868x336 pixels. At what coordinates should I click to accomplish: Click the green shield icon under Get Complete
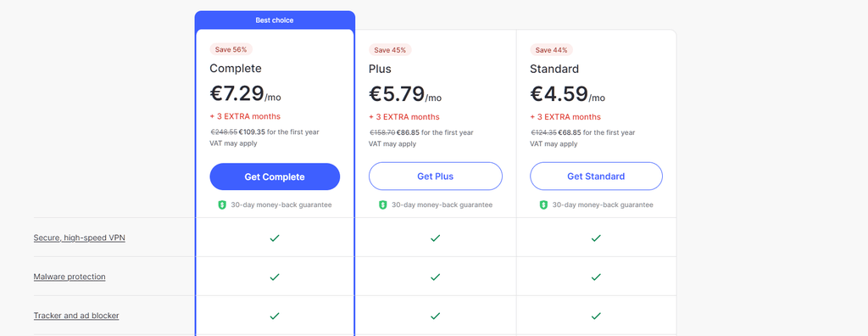coord(222,205)
